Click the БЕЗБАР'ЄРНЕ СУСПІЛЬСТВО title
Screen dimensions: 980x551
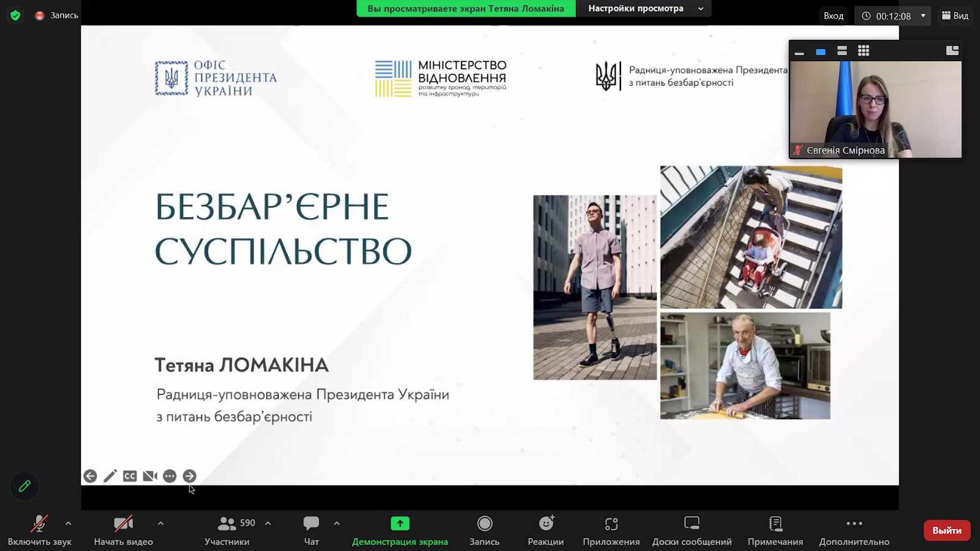[x=283, y=229]
